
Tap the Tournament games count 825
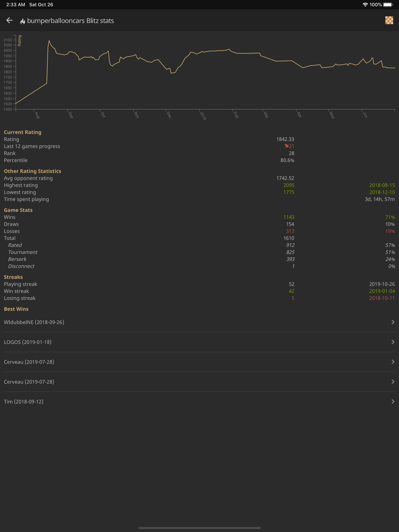click(290, 252)
